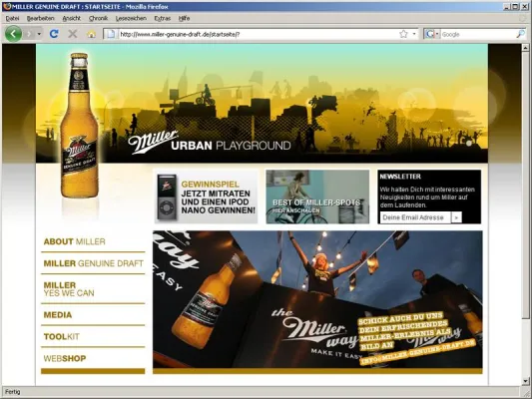
Task: Go to the Home page icon
Action: point(91,34)
